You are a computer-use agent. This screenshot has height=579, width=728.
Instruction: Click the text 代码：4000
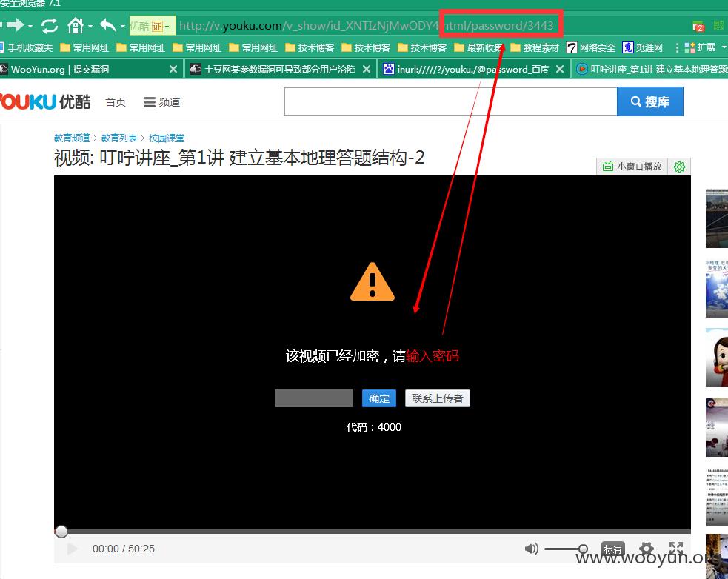coord(374,427)
